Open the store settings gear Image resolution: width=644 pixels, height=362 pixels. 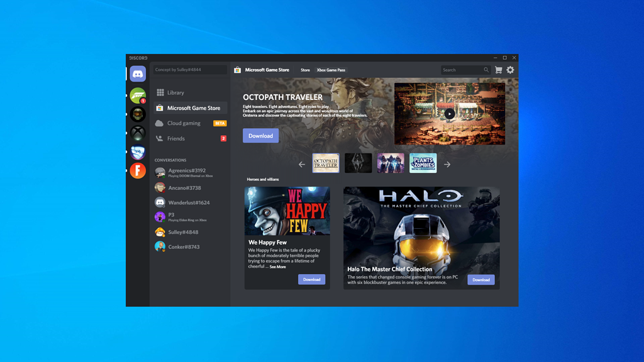[509, 70]
